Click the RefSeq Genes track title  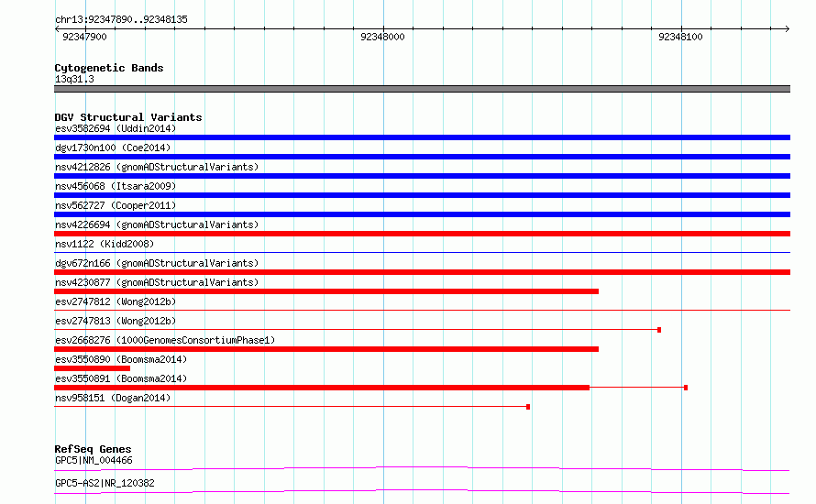tap(93, 449)
